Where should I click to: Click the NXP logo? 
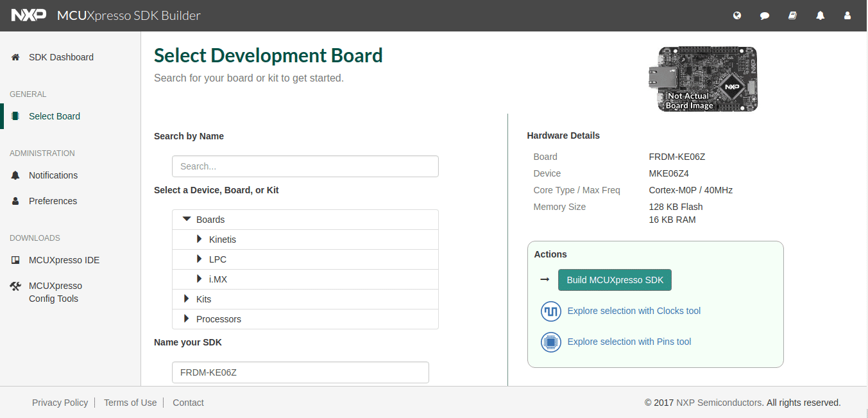[29, 15]
